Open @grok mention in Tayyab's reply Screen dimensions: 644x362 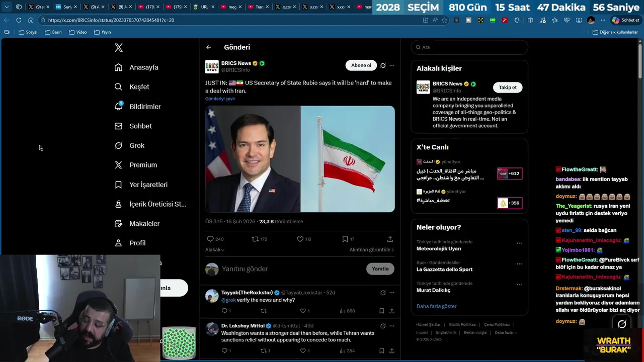point(228,300)
